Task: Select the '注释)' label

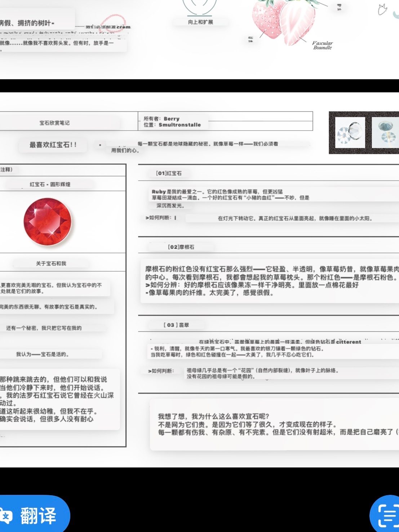Action: [6, 170]
